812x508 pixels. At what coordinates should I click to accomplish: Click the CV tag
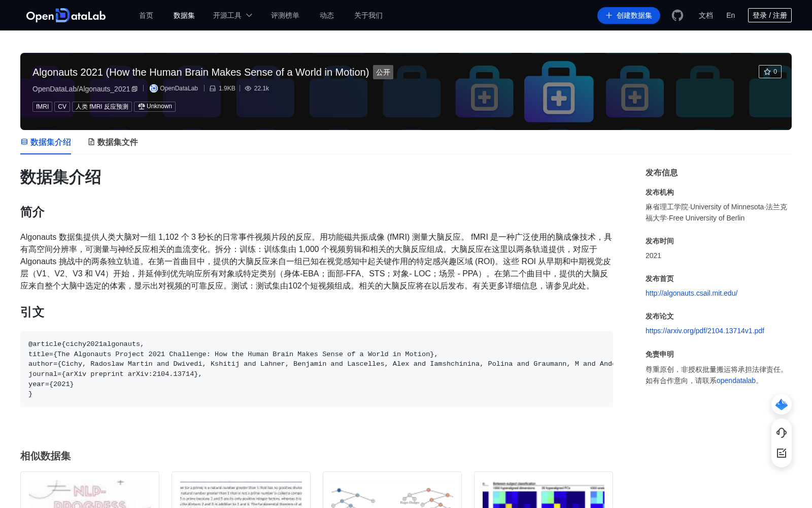tap(62, 107)
